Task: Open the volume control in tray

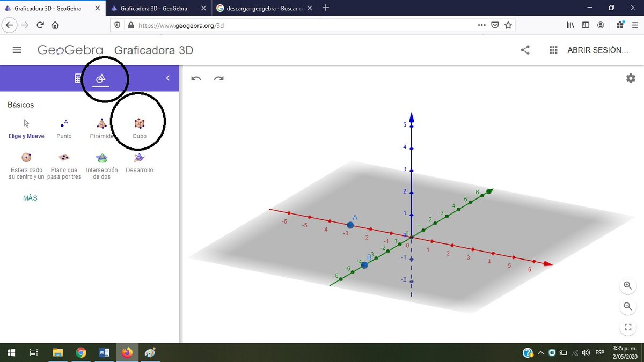Action: click(586, 353)
